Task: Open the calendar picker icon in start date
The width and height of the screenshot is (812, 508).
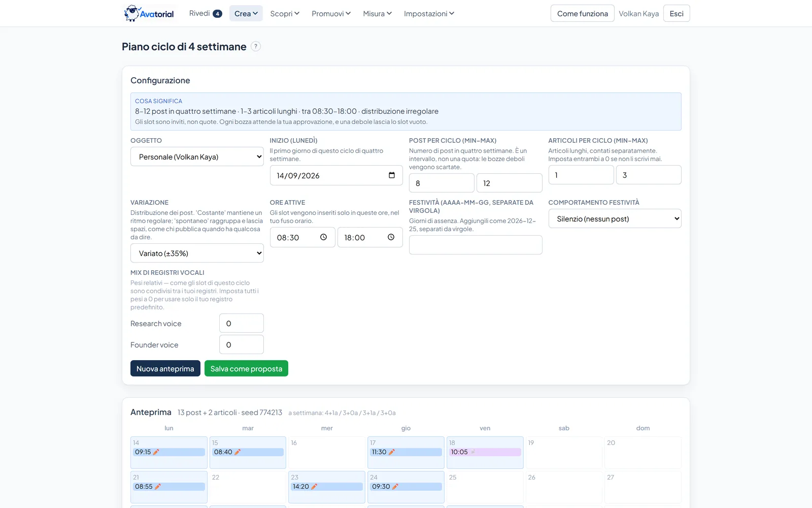Action: (x=391, y=175)
